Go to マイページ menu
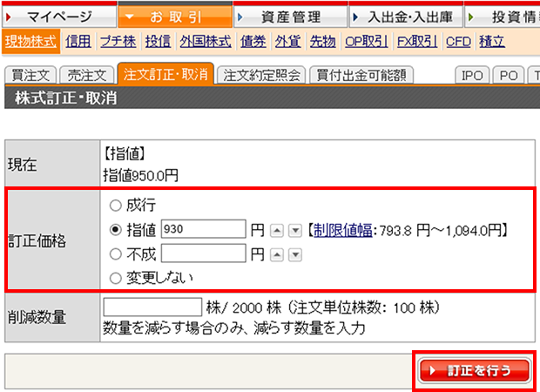 pyautogui.click(x=57, y=17)
